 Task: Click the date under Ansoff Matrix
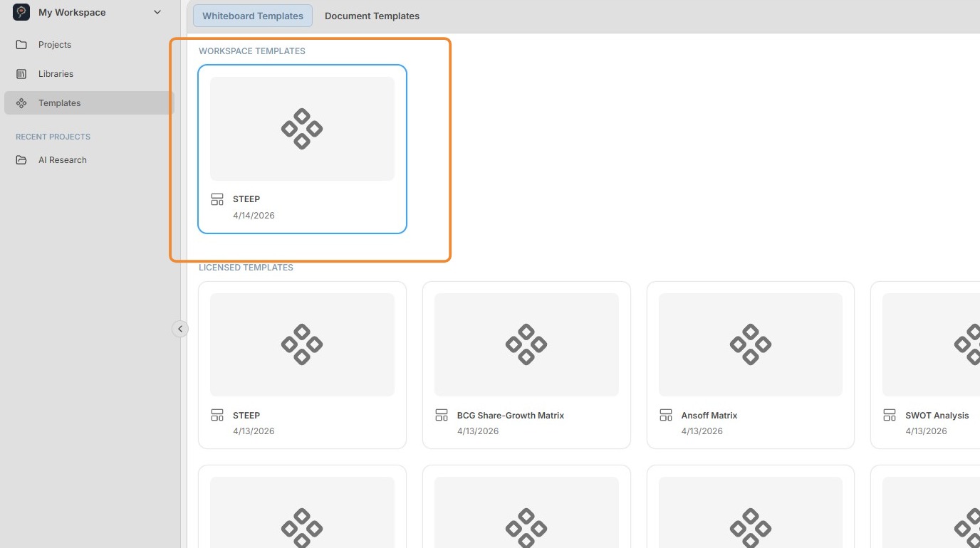pyautogui.click(x=702, y=431)
